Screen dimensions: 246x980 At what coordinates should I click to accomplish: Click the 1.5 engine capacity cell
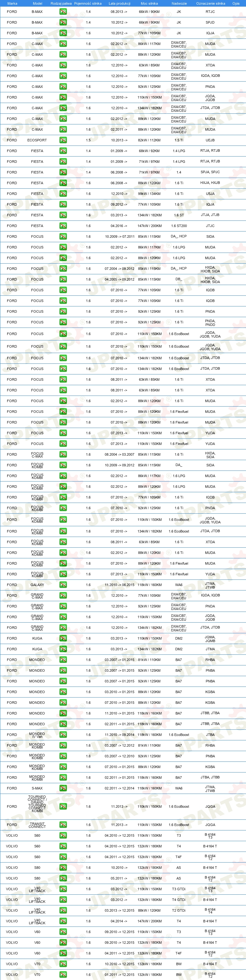coord(88,140)
